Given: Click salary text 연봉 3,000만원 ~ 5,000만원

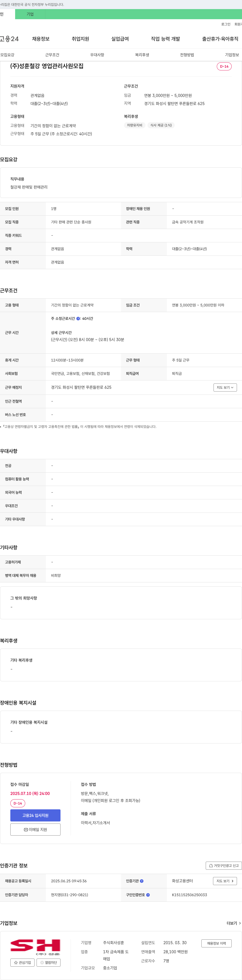Looking at the screenshot, I should pos(168,95).
